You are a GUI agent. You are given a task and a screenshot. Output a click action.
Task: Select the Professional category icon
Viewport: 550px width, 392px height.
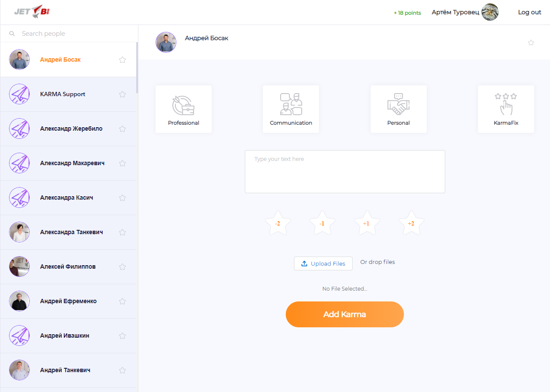point(184,105)
